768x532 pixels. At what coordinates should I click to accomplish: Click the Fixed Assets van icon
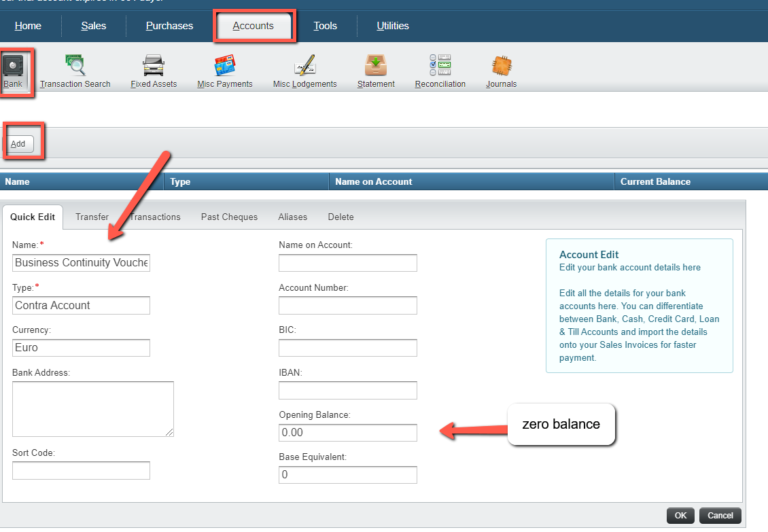(154, 66)
